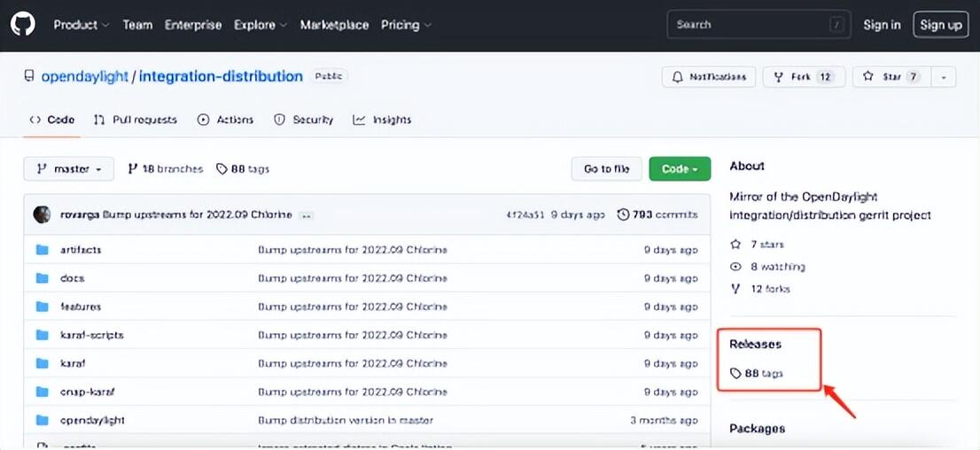This screenshot has width=980, height=450.
Task: Click the Notifications bell button
Action: 709,77
